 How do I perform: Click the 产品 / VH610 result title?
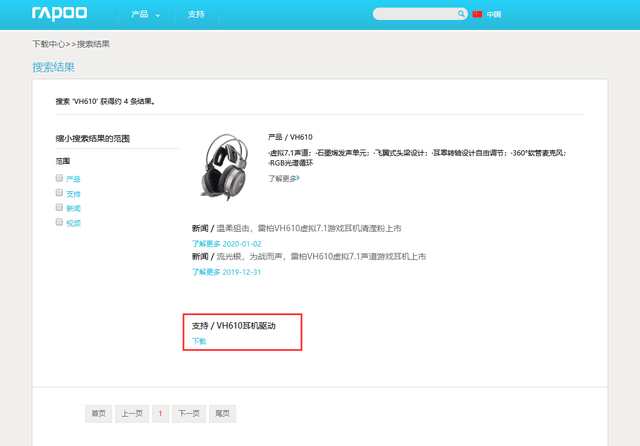pyautogui.click(x=290, y=137)
